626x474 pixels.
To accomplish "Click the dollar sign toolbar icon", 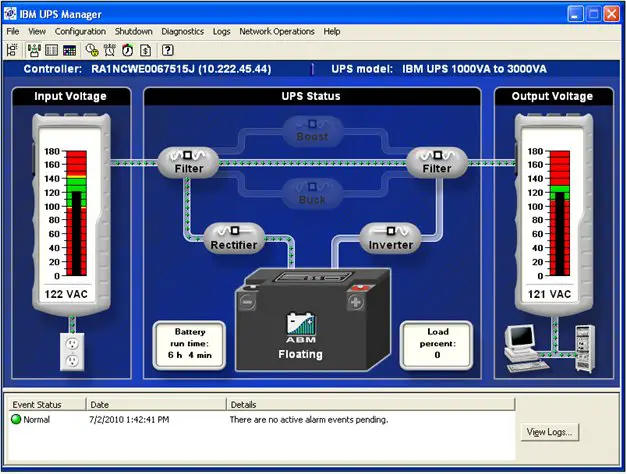I will [x=145, y=49].
